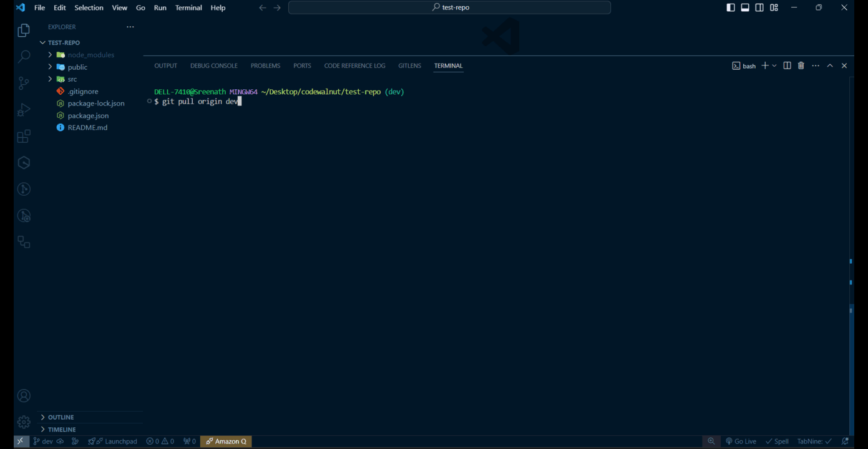
Task: Open the Terminal menu
Action: 188,7
